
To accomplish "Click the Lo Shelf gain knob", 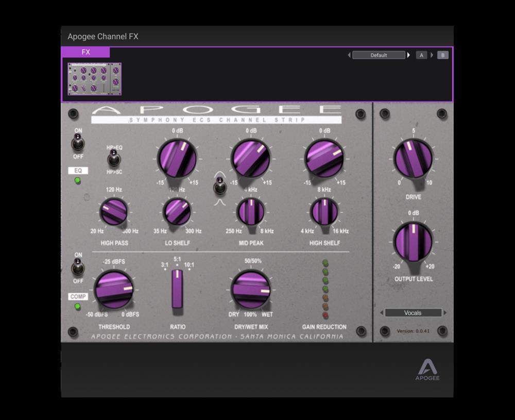I will coord(177,159).
